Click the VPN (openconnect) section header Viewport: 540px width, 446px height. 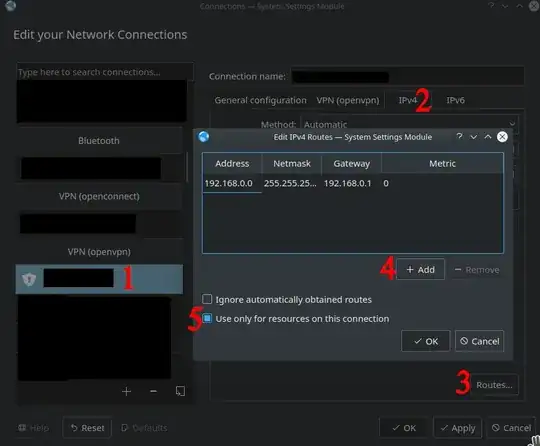[x=99, y=196]
